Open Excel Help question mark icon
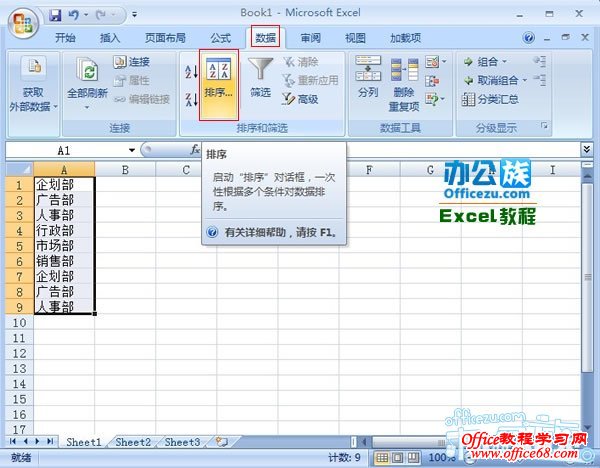Screen dimensions: 600x468 pyautogui.click(x=528, y=38)
